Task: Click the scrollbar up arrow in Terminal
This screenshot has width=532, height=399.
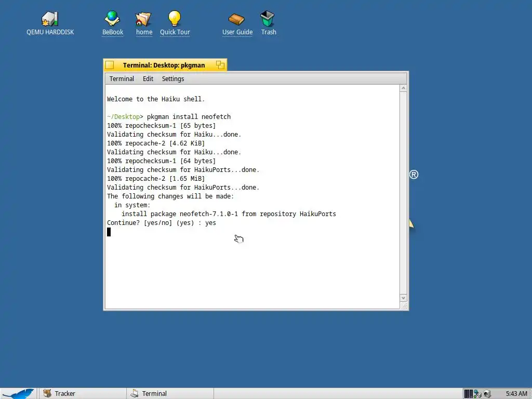Action: [403, 88]
